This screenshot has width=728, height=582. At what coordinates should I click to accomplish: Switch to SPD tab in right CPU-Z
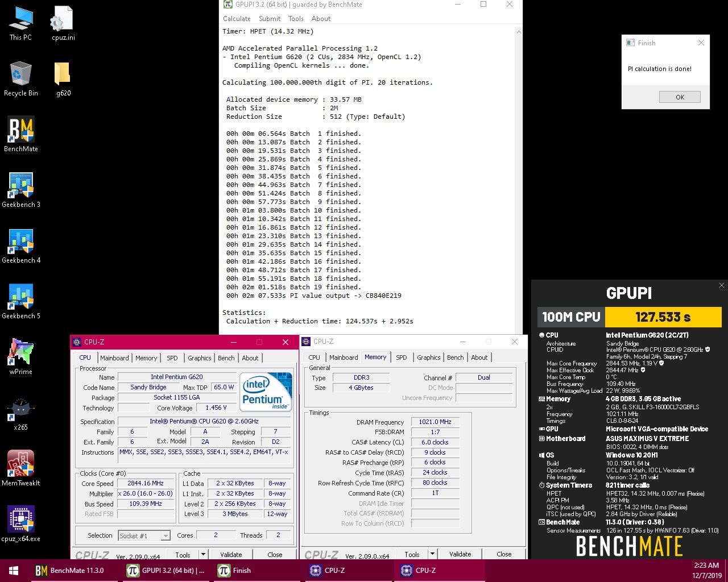(402, 357)
